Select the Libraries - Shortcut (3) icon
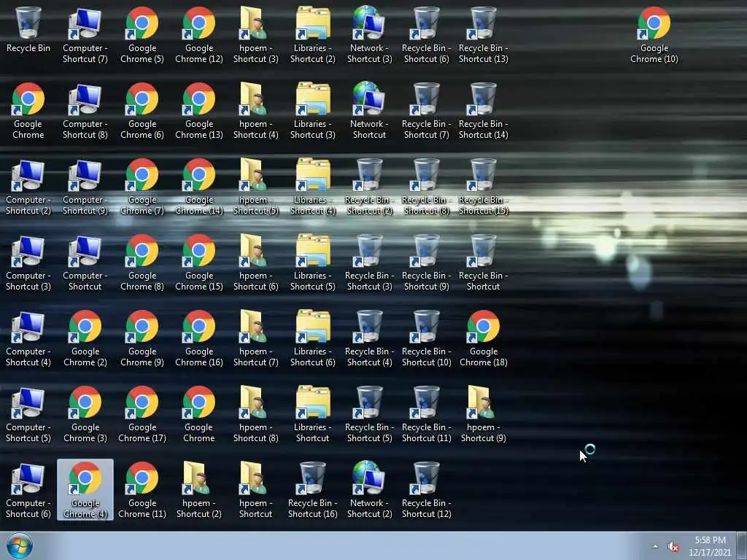747x560 pixels. click(312, 111)
